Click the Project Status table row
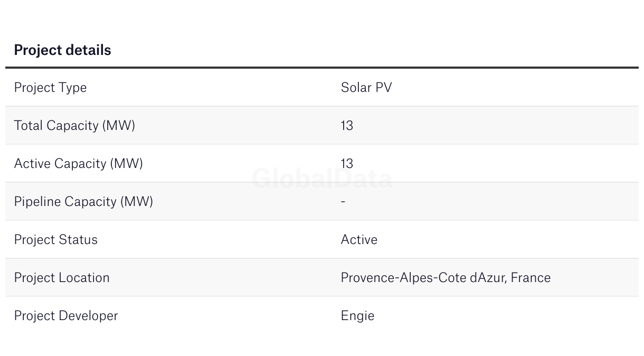 [322, 240]
